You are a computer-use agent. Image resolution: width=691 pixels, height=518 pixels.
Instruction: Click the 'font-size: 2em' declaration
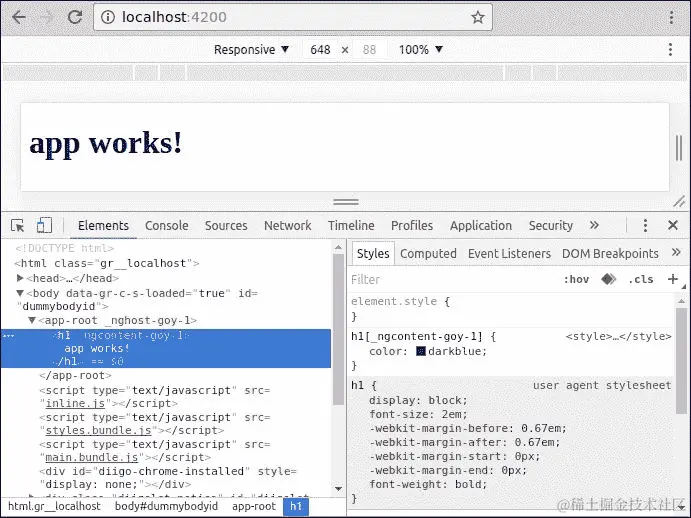tap(418, 414)
